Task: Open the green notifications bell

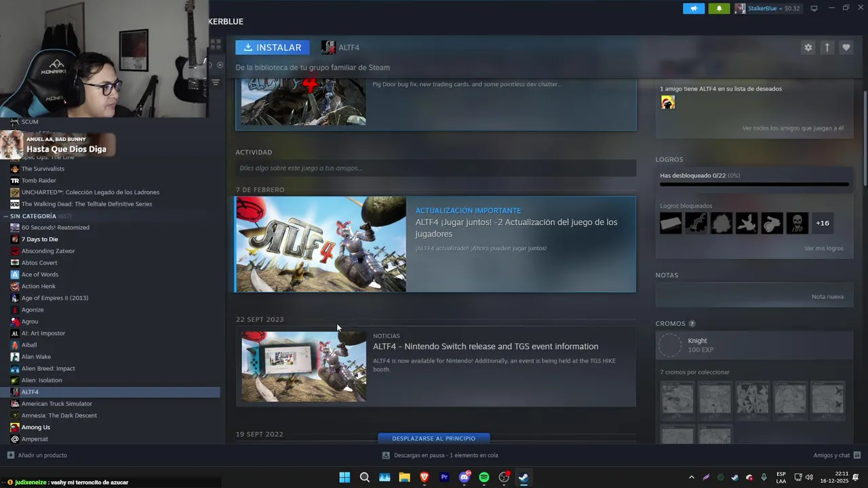Action: (x=719, y=8)
